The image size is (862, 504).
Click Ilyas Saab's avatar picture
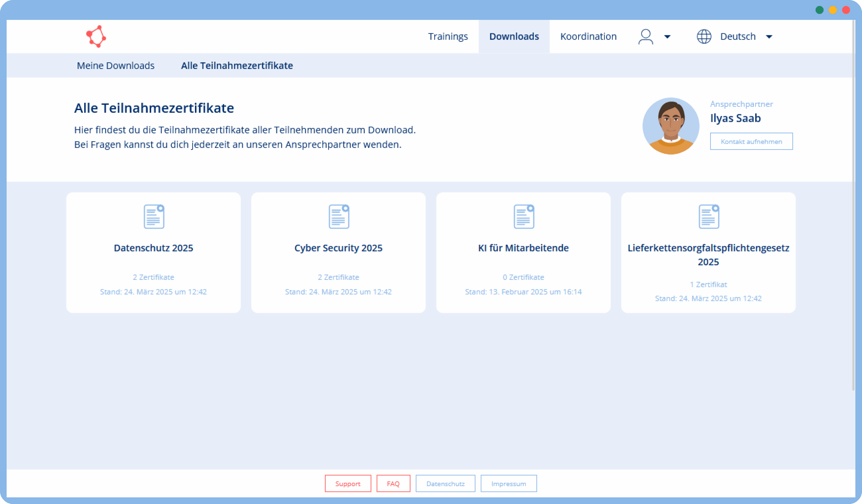point(670,126)
